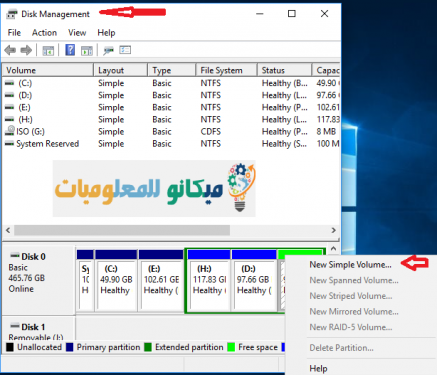Click the disk pane scroll up arrow
The image size is (437, 375).
pyautogui.click(x=333, y=249)
